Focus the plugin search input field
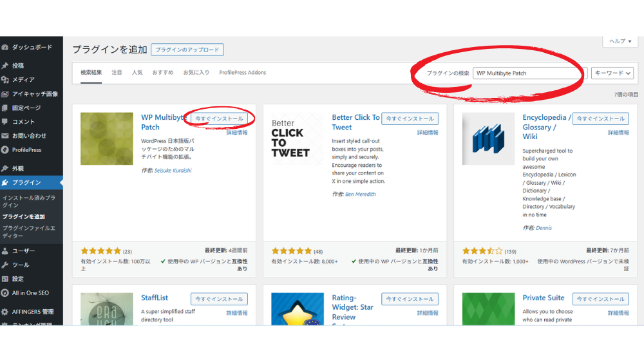Image resolution: width=644 pixels, height=362 pixels. click(530, 73)
